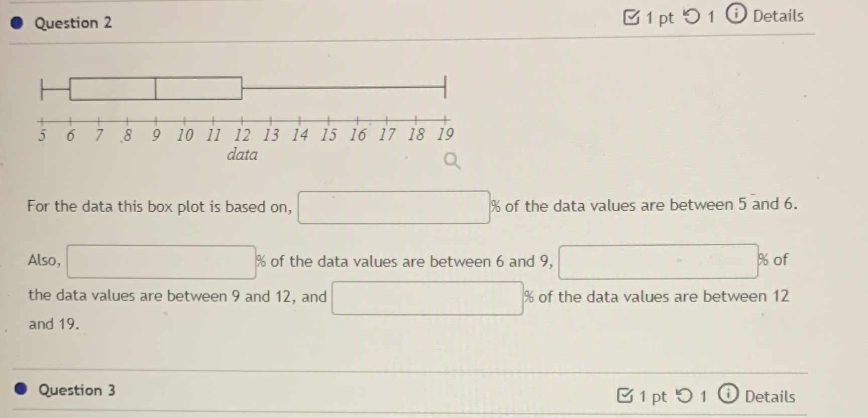Select the blue status dot beside Question 2

pos(17,23)
